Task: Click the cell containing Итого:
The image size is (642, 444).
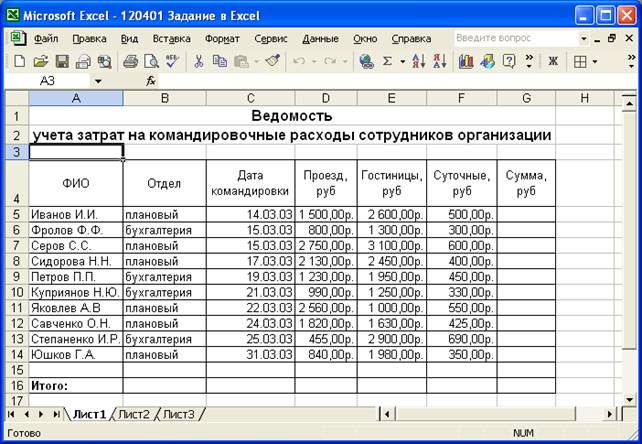Action: tap(76, 385)
